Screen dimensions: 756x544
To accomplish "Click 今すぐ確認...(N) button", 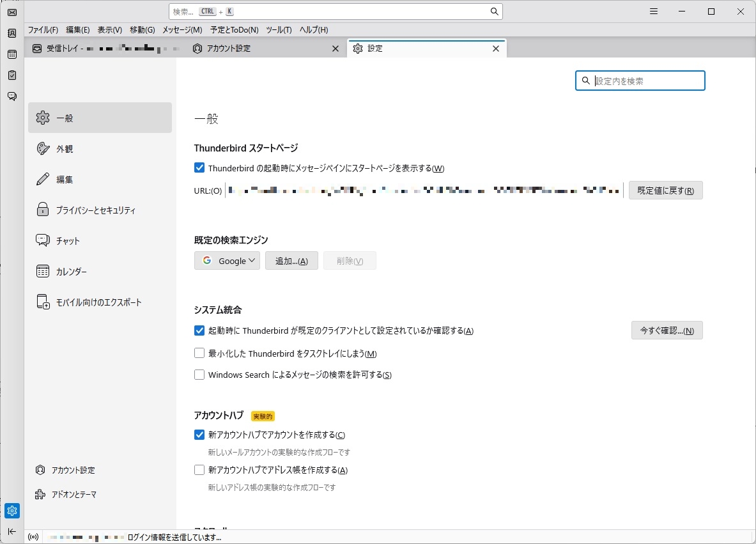I will point(667,330).
